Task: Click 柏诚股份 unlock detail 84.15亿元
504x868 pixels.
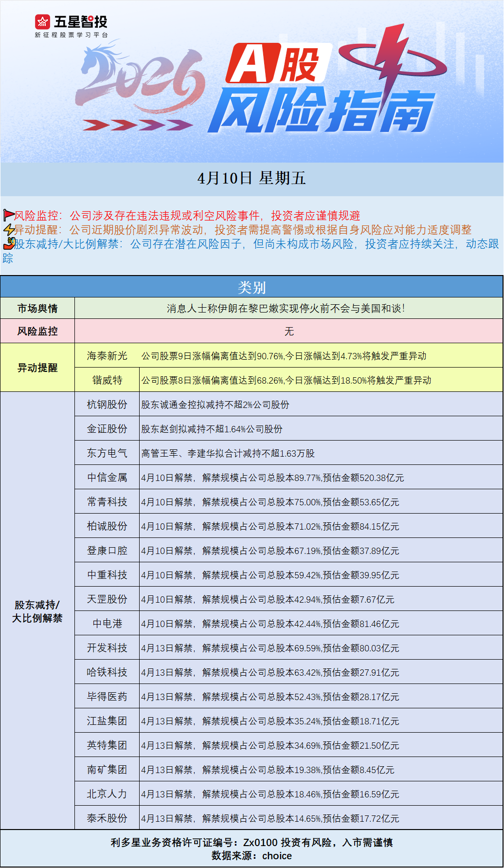Action: click(270, 526)
